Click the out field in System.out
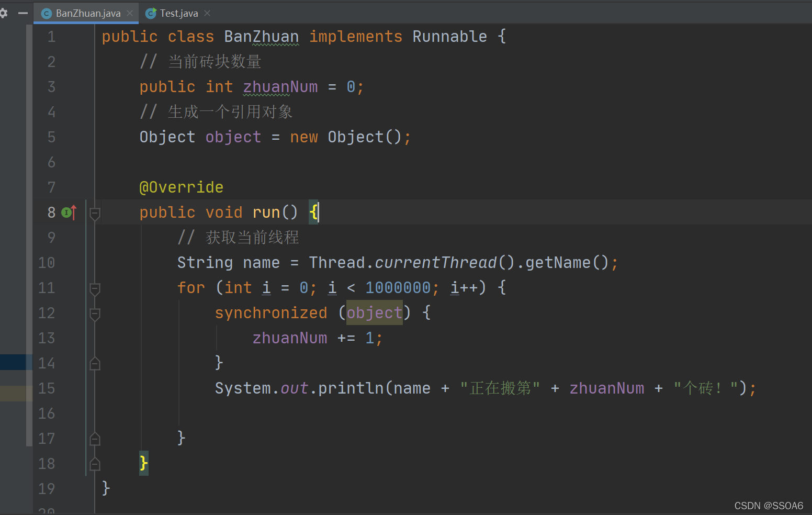 tap(295, 388)
